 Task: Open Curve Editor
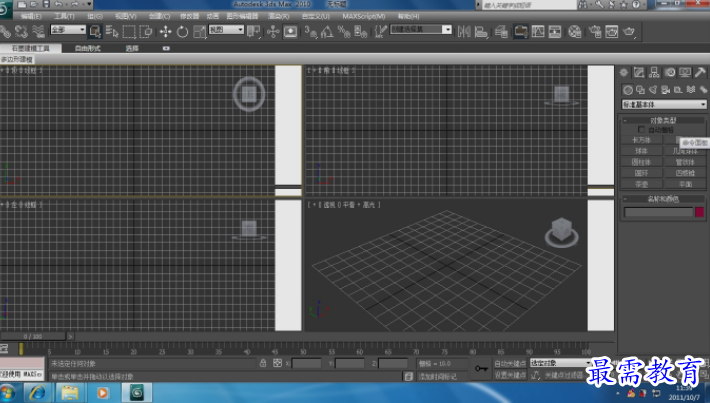(x=538, y=31)
